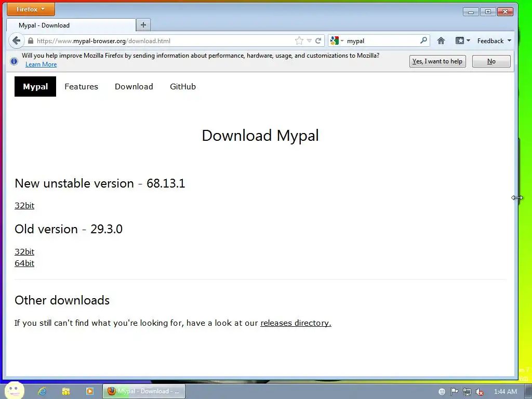Click the Mypal logo nav item
The height and width of the screenshot is (399, 532).
click(35, 87)
